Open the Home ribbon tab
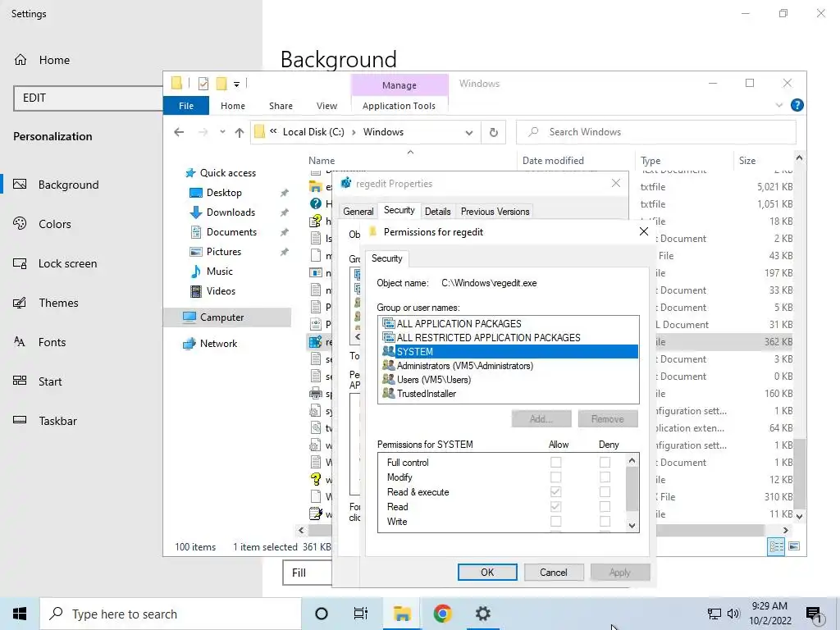840x630 pixels. pos(232,106)
